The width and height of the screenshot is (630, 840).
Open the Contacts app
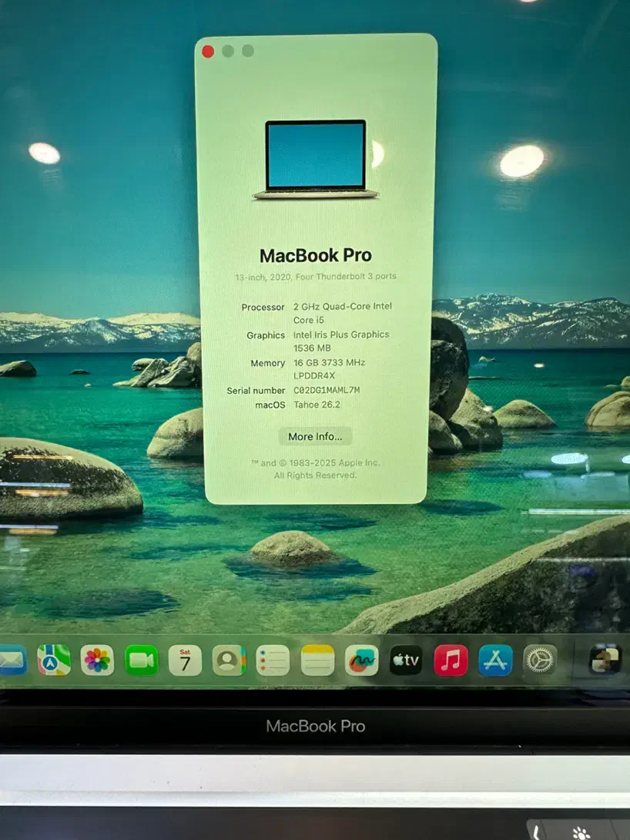tap(227, 660)
